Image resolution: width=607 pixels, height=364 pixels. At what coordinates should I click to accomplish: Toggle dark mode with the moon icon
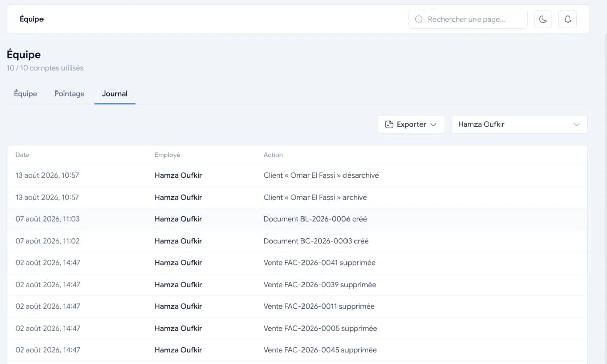pyautogui.click(x=543, y=19)
